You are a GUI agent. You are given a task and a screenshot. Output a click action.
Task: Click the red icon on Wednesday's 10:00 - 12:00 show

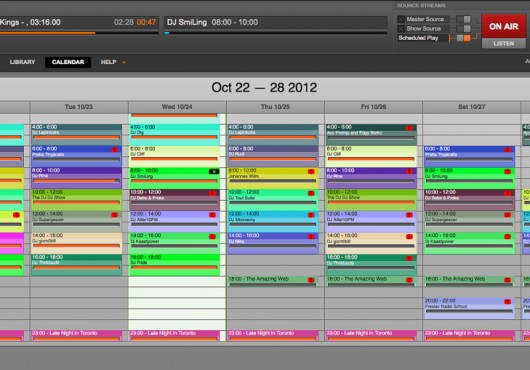[x=212, y=193]
